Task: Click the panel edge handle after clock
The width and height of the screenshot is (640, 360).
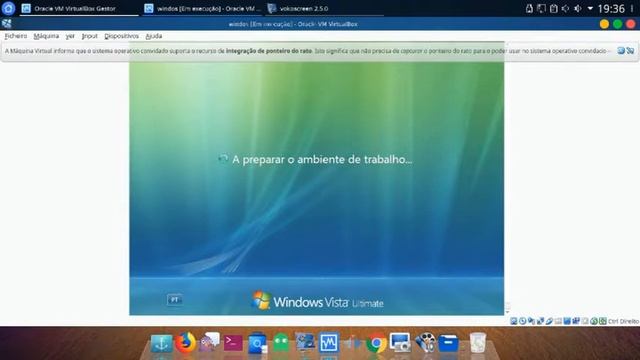Action: (632, 9)
